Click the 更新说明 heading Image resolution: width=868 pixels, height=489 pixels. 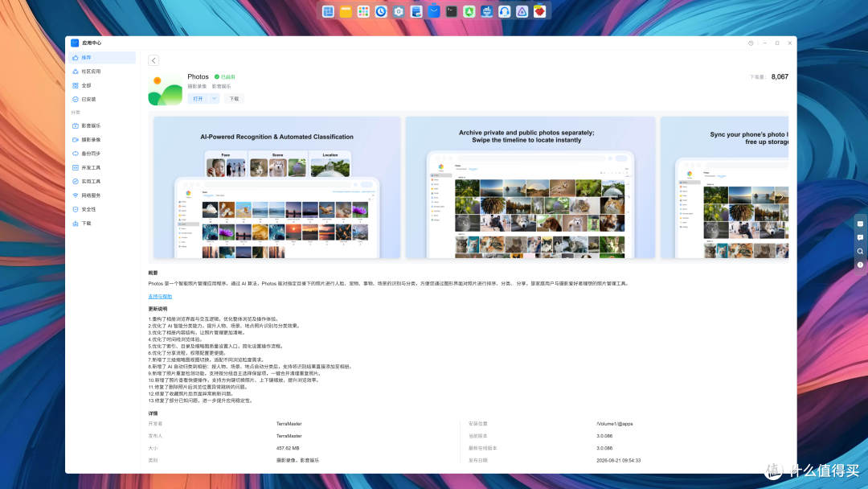click(158, 309)
